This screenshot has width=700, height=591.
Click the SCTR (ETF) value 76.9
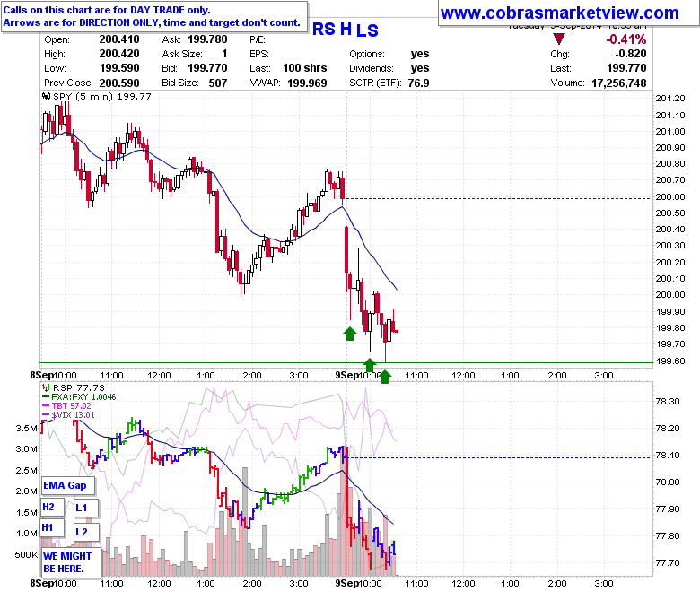(418, 83)
